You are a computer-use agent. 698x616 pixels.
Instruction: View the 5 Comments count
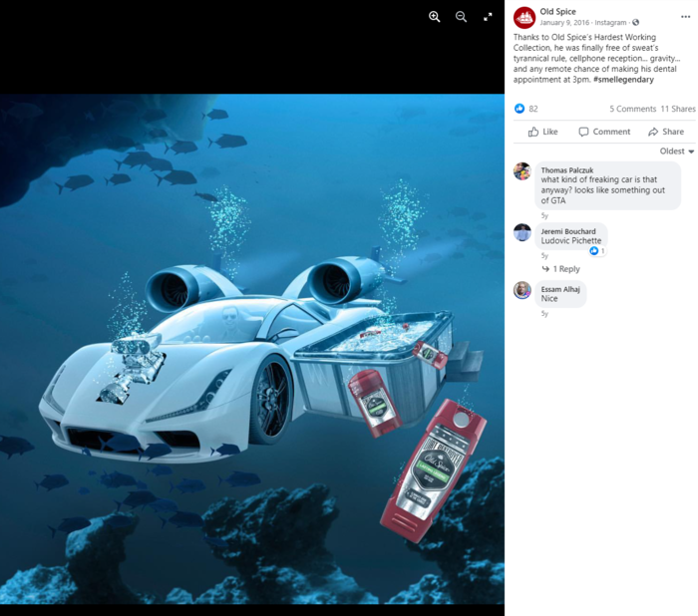632,109
